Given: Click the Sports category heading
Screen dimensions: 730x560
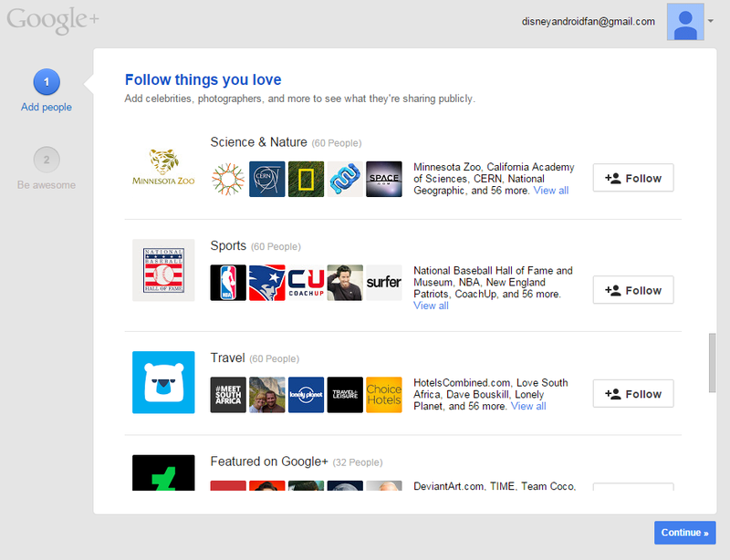Looking at the screenshot, I should pyautogui.click(x=228, y=245).
